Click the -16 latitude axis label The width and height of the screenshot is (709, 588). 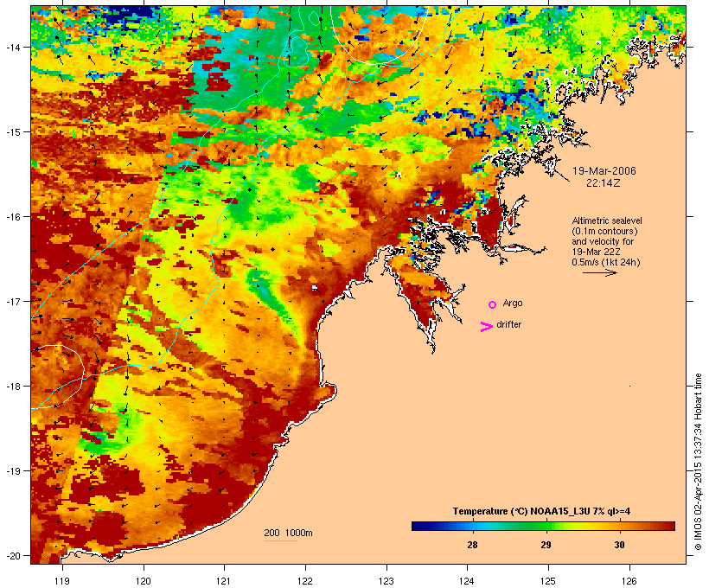pos(12,217)
